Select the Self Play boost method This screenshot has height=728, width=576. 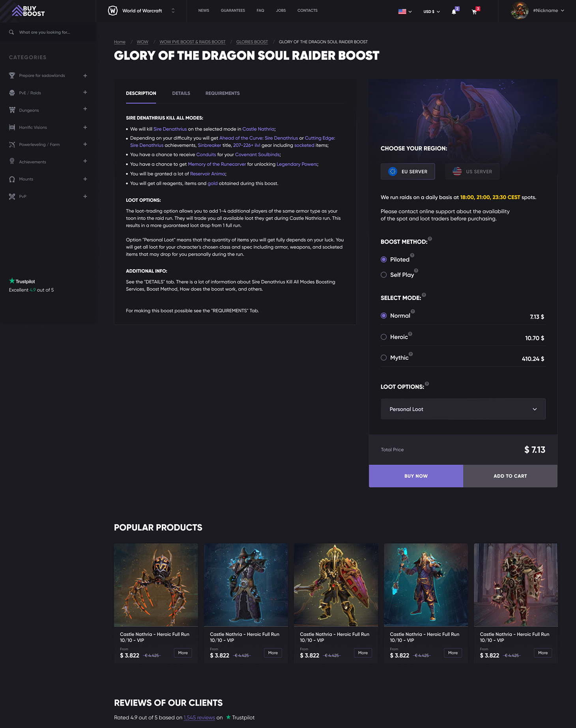[383, 275]
